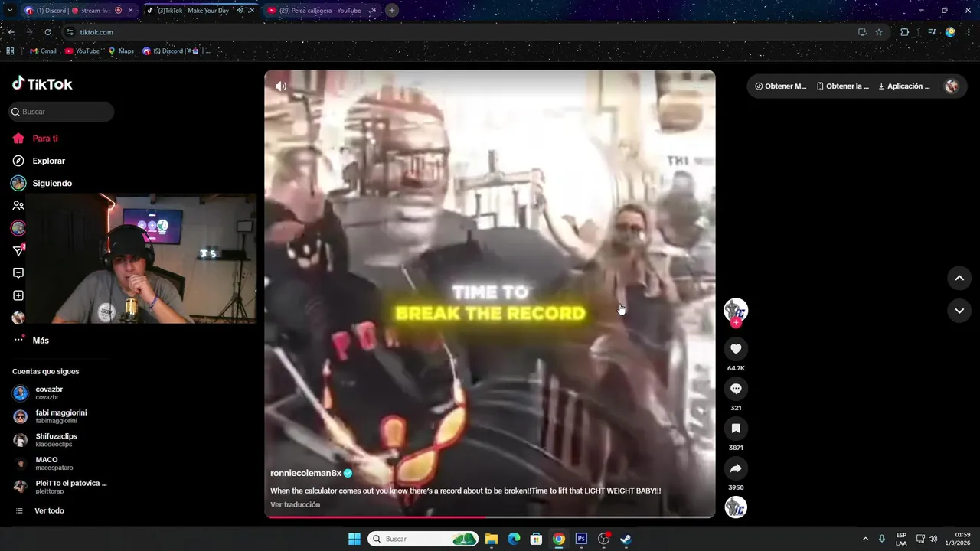Open new browser tab with plus
This screenshot has height=551, width=980.
click(392, 11)
